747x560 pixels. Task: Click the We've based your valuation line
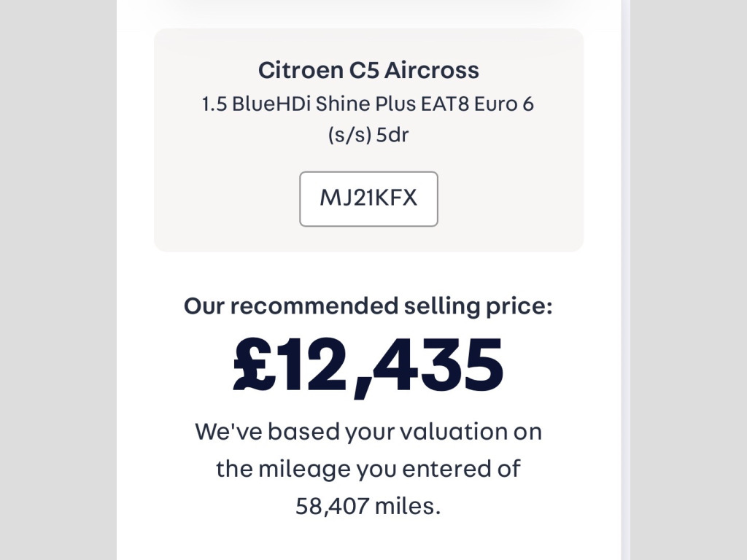368,431
